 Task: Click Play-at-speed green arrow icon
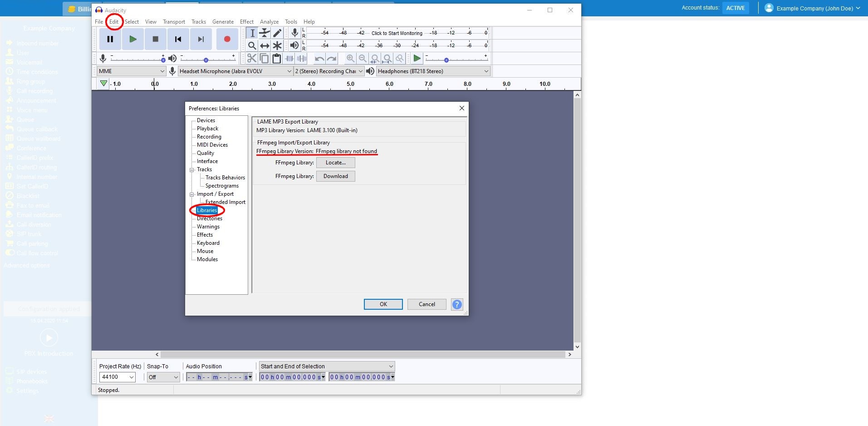[417, 58]
